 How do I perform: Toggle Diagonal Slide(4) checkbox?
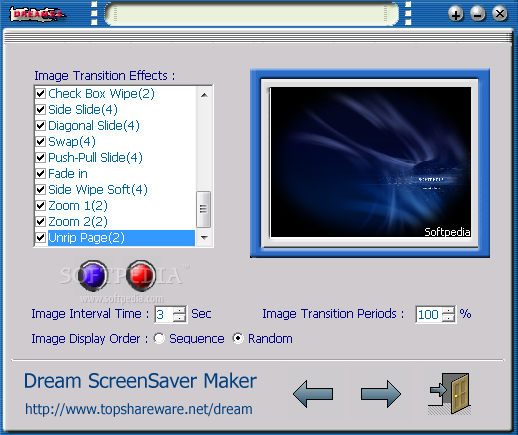[41, 125]
